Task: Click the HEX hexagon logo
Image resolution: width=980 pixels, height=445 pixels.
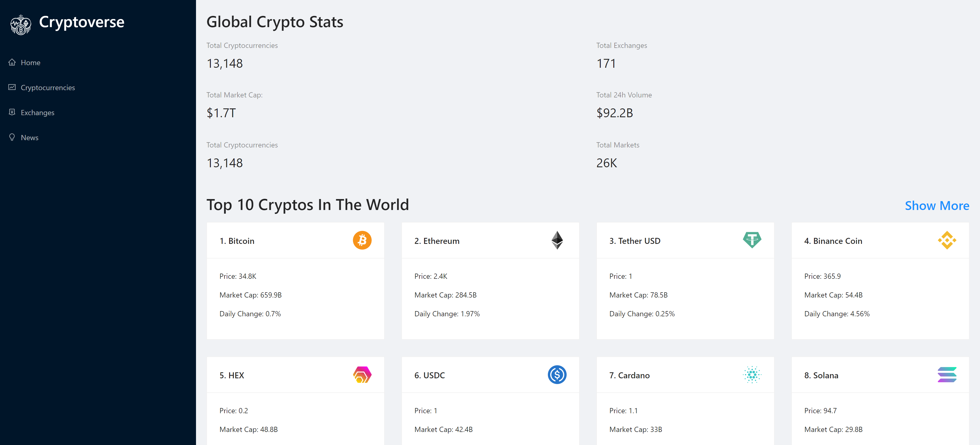Action: point(362,375)
